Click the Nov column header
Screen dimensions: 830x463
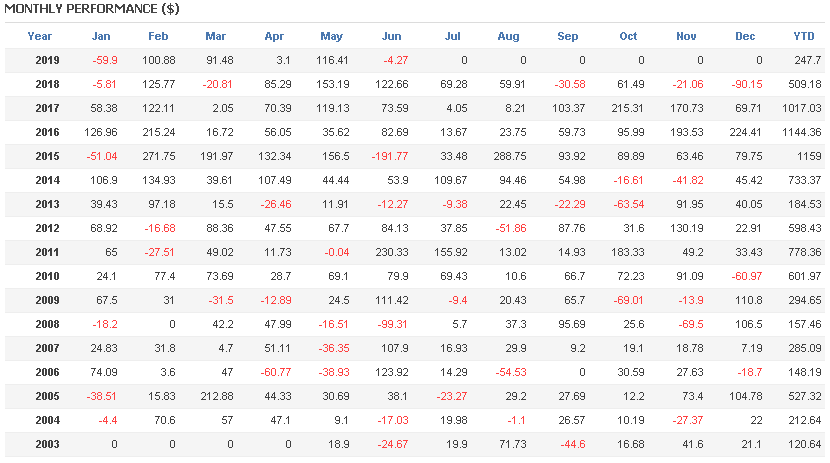686,36
